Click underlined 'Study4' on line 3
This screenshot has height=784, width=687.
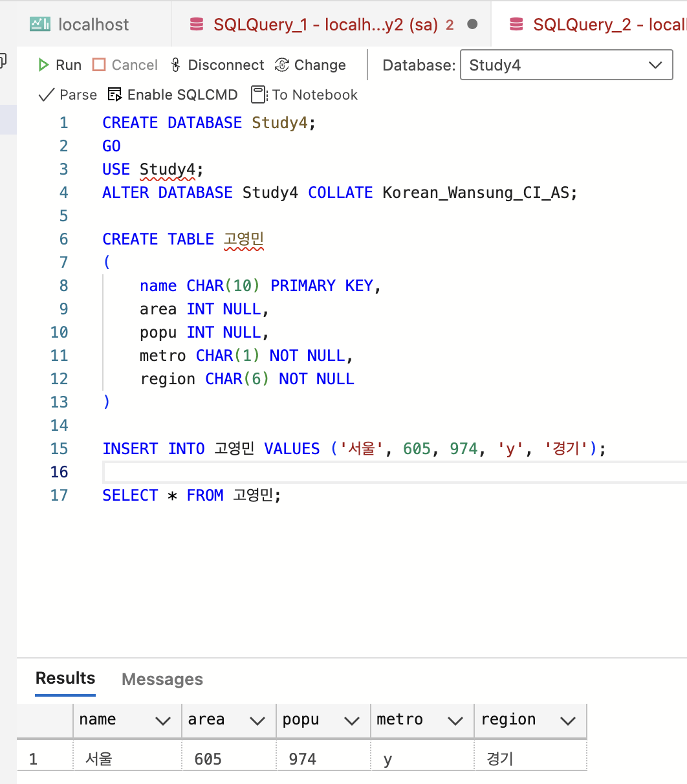pos(168,169)
